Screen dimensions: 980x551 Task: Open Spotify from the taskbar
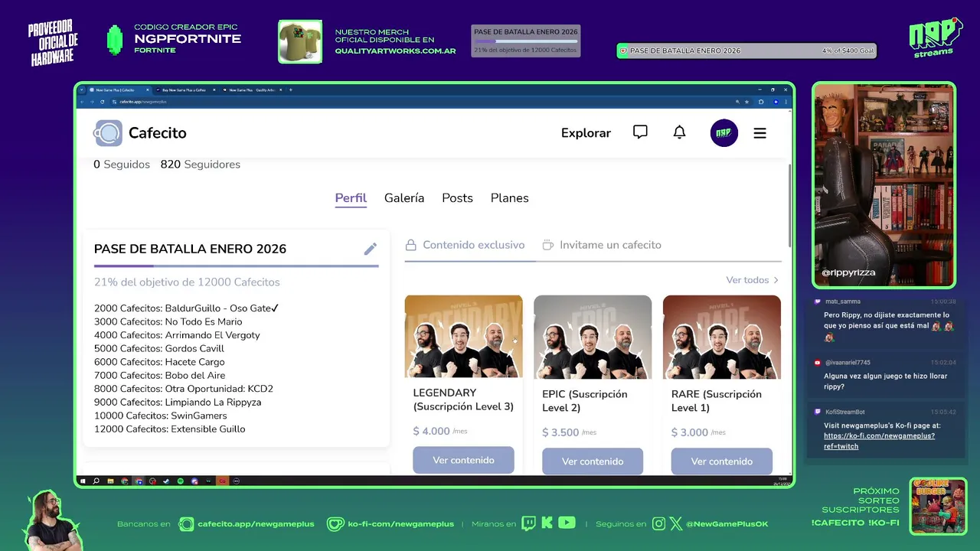click(x=181, y=481)
